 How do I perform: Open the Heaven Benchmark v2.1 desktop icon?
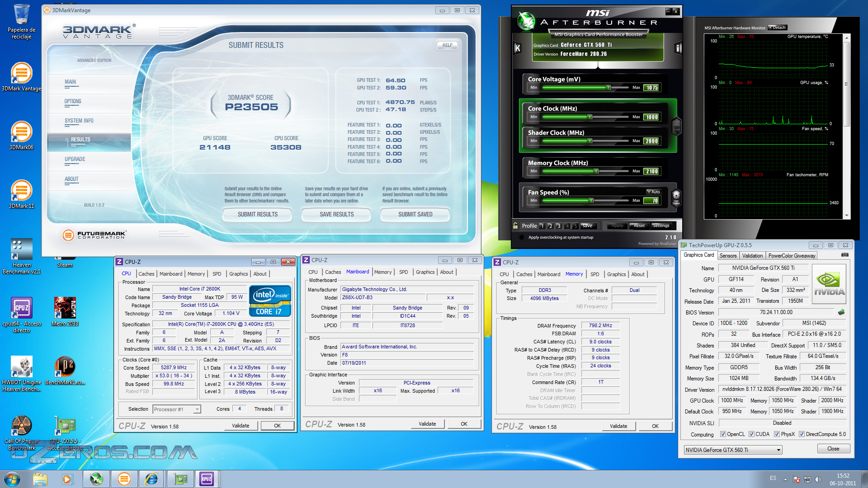21,256
